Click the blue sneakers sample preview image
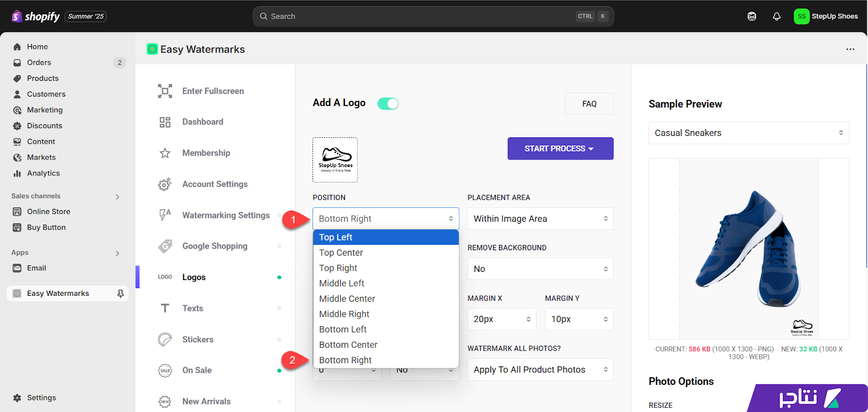 (x=749, y=249)
